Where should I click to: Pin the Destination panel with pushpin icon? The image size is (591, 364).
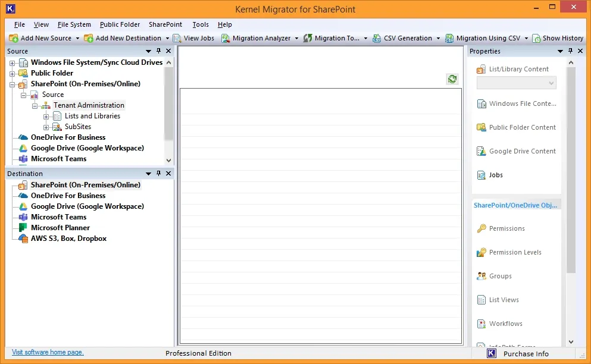(158, 173)
